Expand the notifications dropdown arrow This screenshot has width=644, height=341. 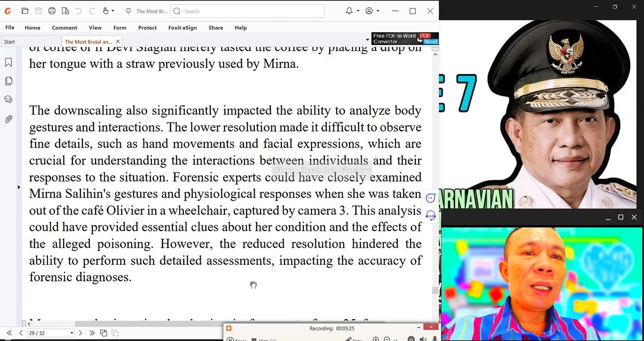(358, 11)
